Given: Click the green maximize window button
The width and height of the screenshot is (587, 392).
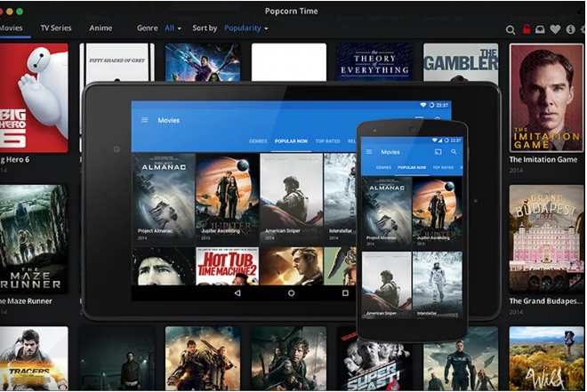Looking at the screenshot, I should click(x=20, y=12).
